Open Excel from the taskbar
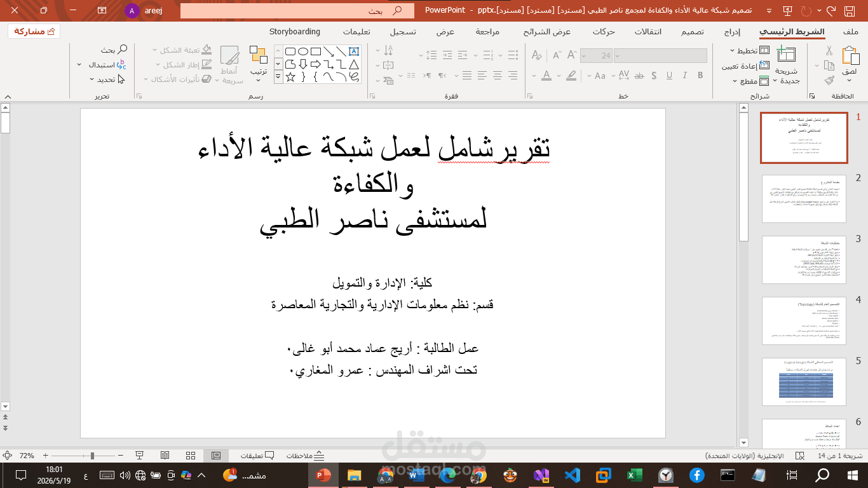The height and width of the screenshot is (488, 868). coord(634,475)
